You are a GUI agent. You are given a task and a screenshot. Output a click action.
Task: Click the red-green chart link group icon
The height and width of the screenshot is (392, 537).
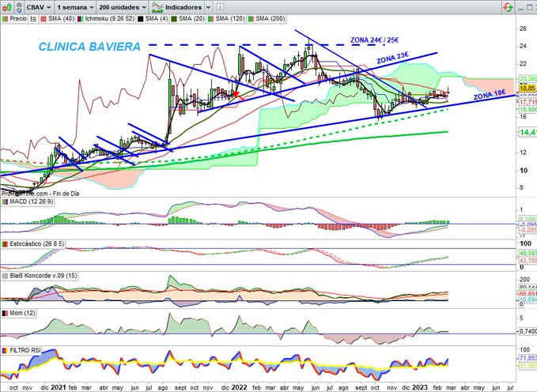[509, 7]
